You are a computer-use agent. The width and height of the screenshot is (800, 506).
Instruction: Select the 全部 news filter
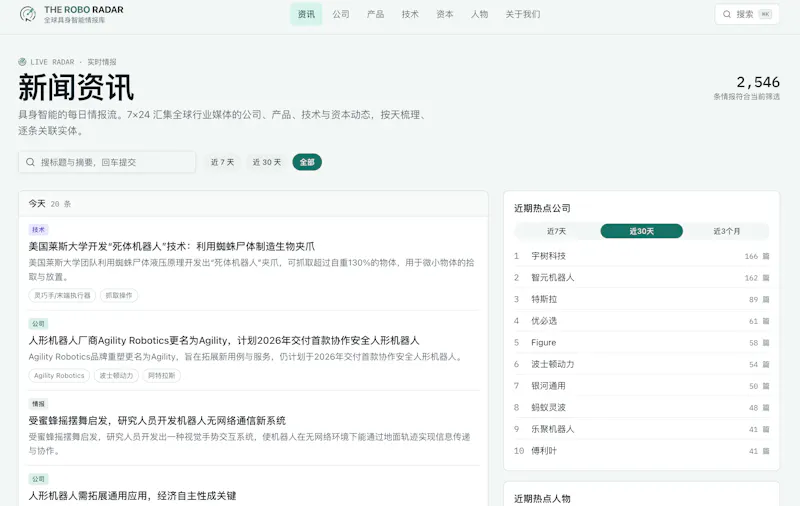pos(307,162)
